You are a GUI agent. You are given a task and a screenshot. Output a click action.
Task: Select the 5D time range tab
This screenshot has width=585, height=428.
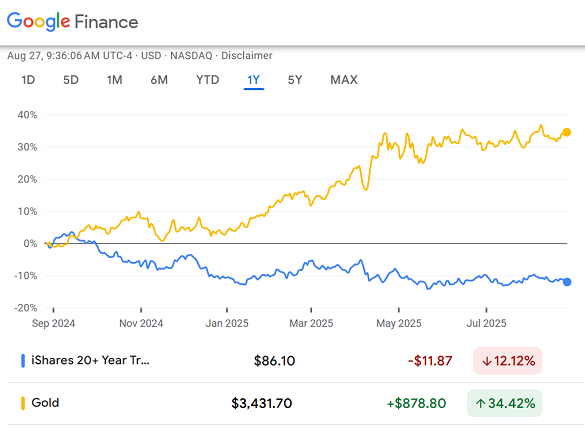point(71,80)
